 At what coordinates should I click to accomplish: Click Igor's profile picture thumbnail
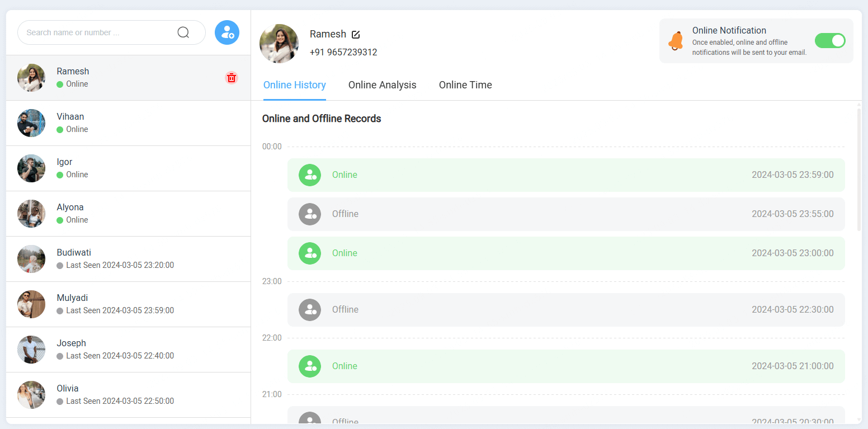[x=31, y=168]
